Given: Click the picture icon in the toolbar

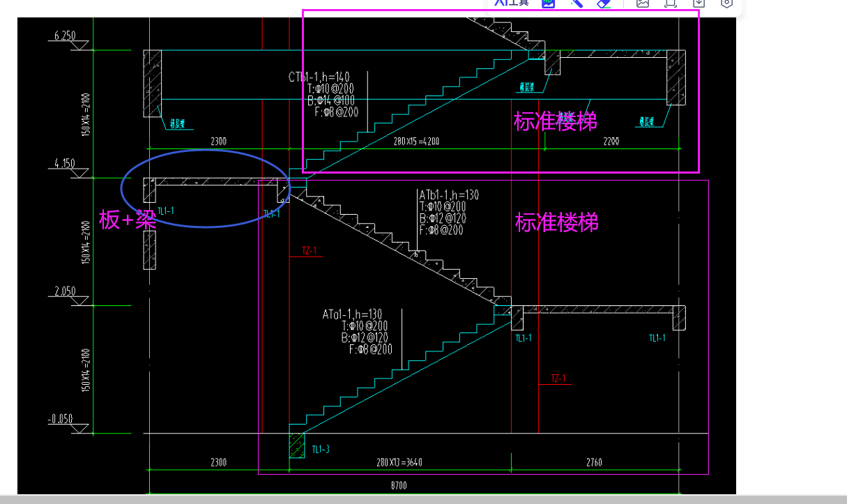Looking at the screenshot, I should coord(643,3).
